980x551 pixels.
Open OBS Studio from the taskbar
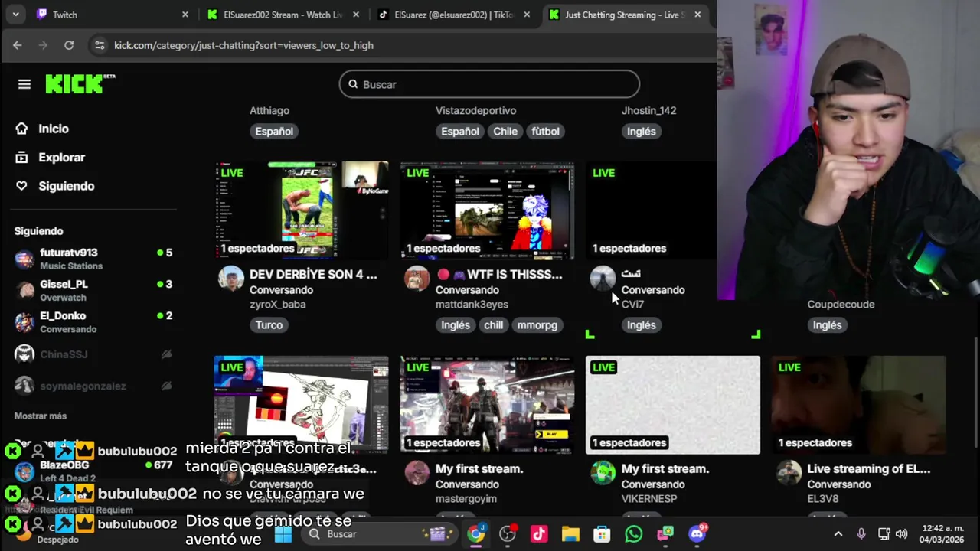coord(508,534)
